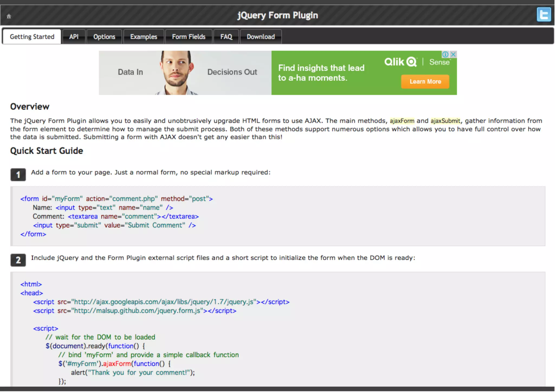Switch to the API tab
The width and height of the screenshot is (555, 392).
(x=74, y=37)
